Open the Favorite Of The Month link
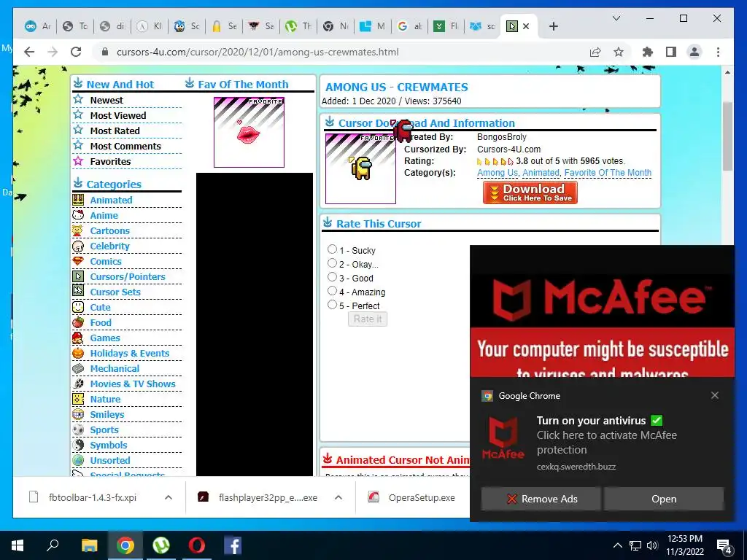Screen dimensions: 747x560 coord(608,173)
